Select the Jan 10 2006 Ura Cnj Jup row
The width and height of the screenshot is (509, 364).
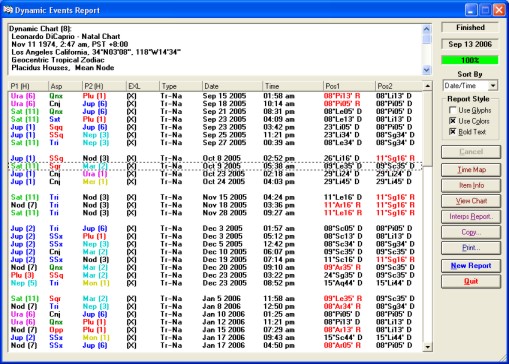(x=215, y=314)
